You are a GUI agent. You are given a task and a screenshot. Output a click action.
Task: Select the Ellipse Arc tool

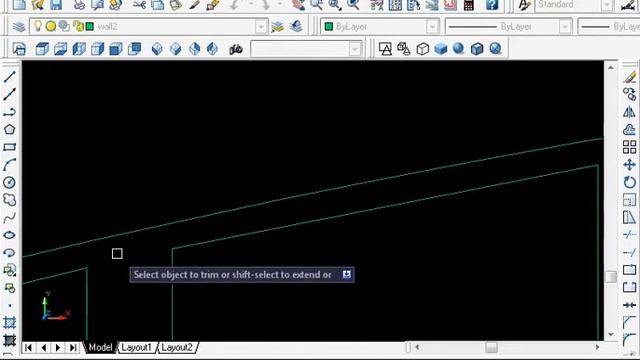click(x=9, y=253)
